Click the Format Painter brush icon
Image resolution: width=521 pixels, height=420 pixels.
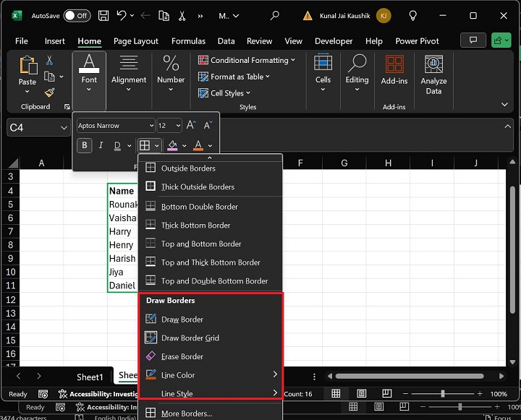point(49,93)
